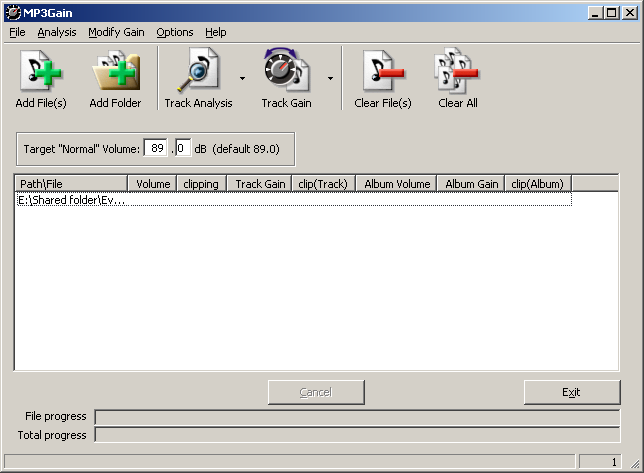Open the Analysis menu
644x473 pixels.
coord(57,32)
